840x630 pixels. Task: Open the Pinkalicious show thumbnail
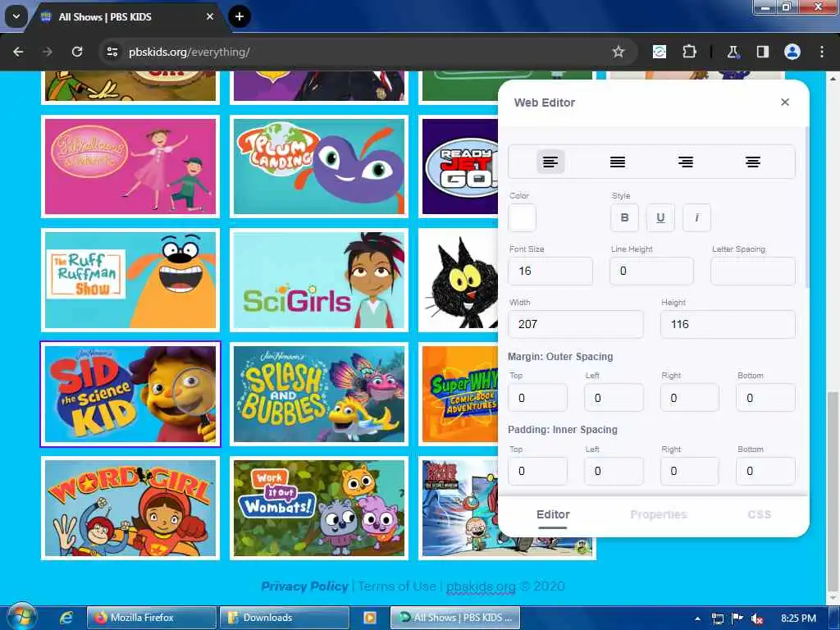pos(130,167)
